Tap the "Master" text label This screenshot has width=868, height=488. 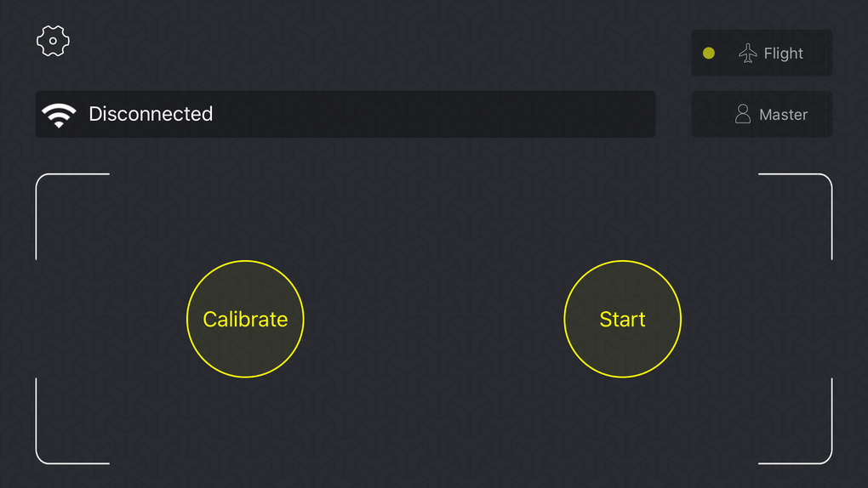tap(783, 115)
